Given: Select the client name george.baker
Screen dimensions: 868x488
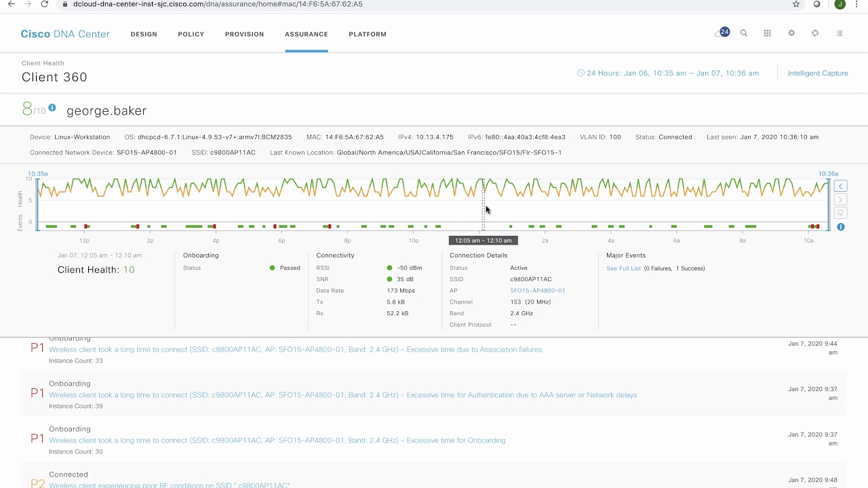Looking at the screenshot, I should 106,110.
